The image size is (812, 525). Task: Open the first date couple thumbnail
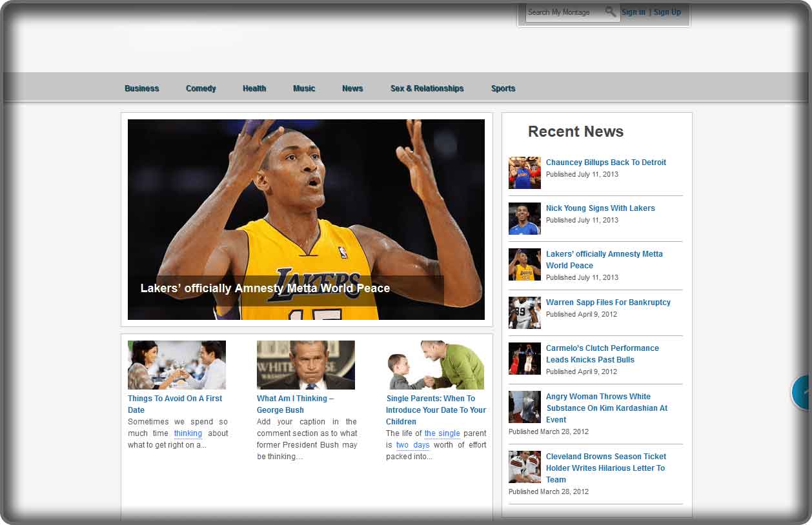click(x=176, y=364)
